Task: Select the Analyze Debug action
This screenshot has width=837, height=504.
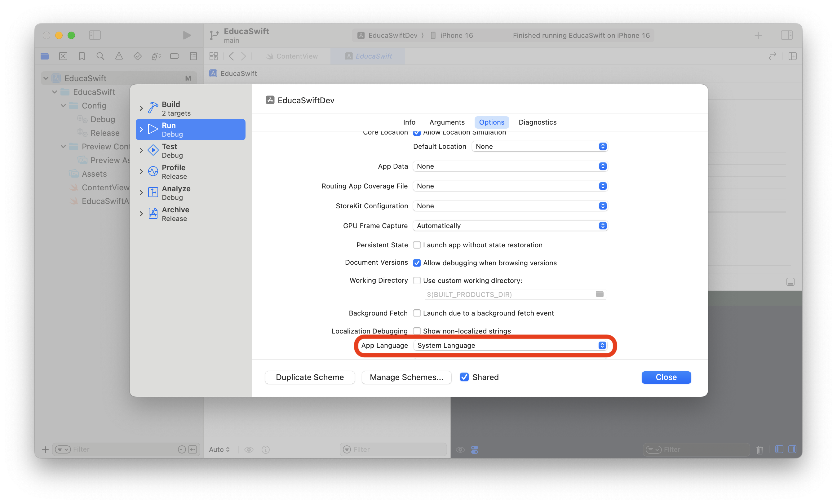Action: 190,192
